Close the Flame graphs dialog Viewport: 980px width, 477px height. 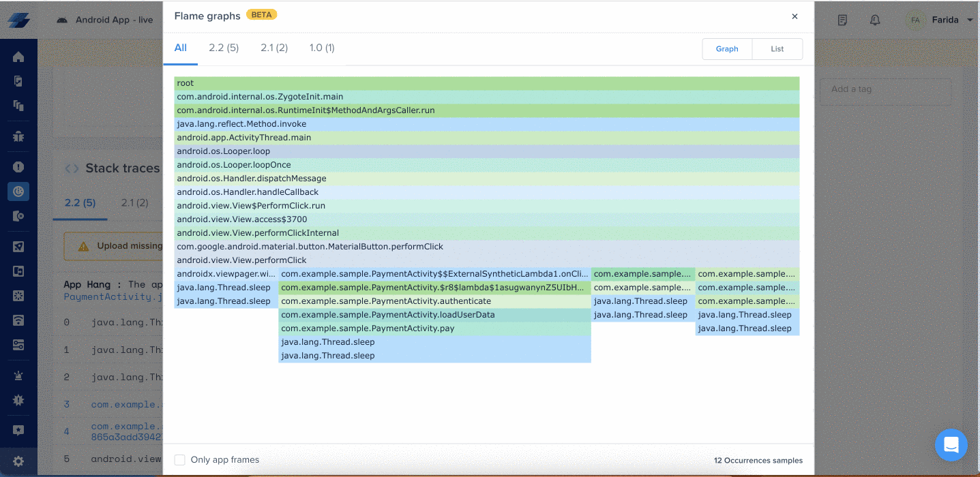[x=795, y=16]
